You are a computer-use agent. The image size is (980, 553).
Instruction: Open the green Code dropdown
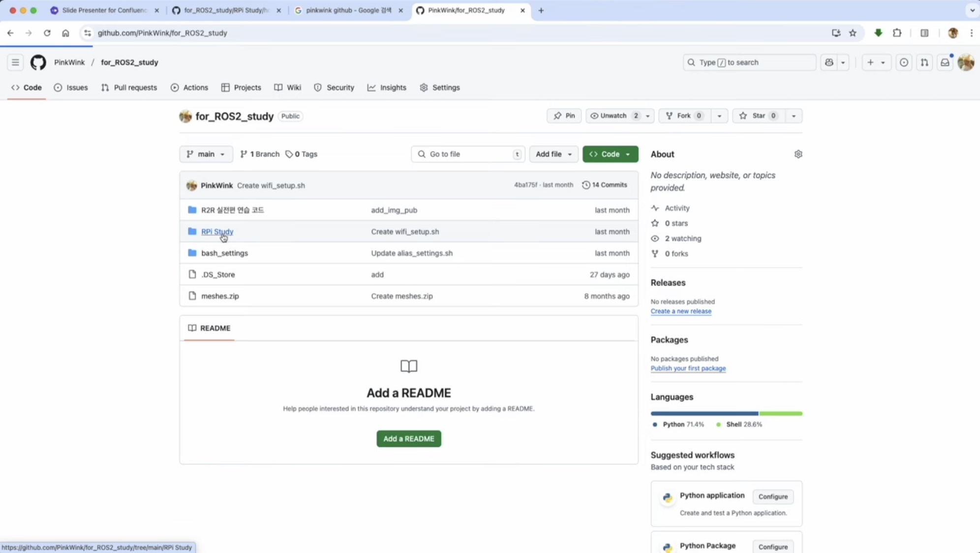[610, 154]
